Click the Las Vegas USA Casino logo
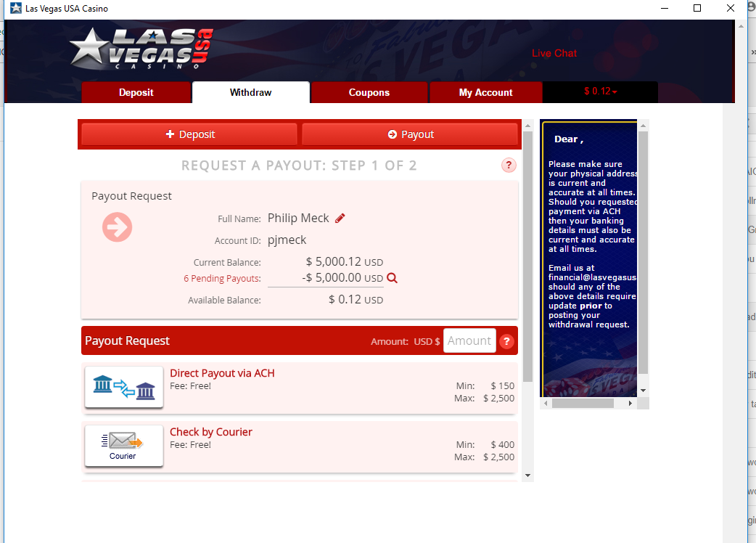The width and height of the screenshot is (756, 543). (141, 48)
